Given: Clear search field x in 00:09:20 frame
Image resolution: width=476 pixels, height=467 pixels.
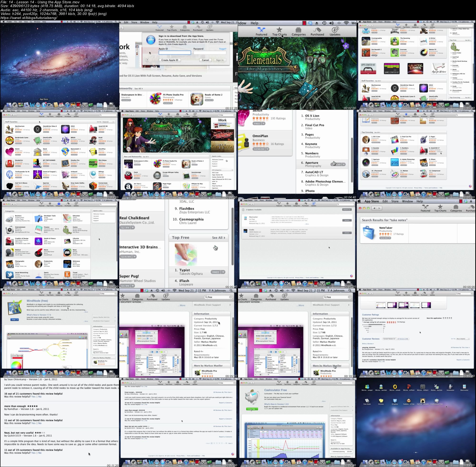Looking at the screenshot, I should (x=230, y=297).
